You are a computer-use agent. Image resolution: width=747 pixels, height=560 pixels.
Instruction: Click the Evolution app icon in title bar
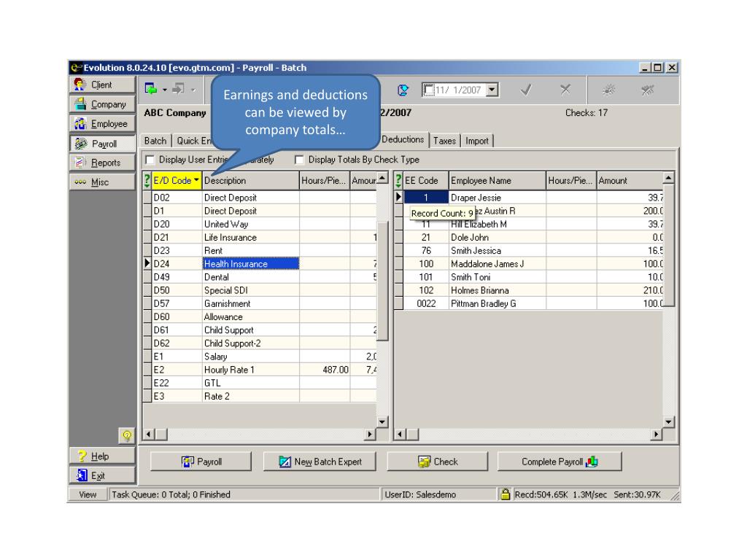tap(76, 68)
